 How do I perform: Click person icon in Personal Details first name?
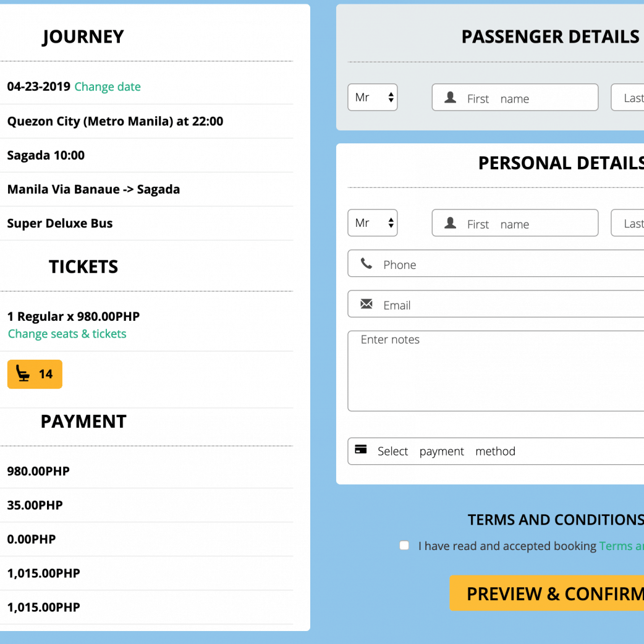(x=451, y=223)
